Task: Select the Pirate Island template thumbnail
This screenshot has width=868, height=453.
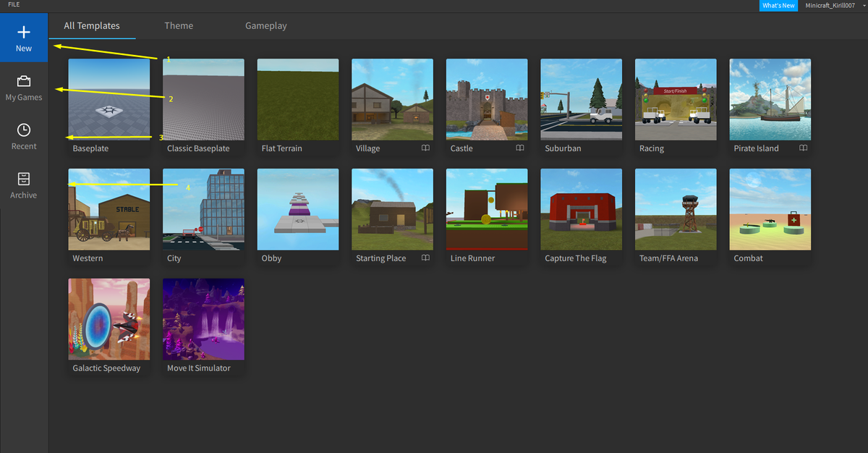Action: point(770,99)
